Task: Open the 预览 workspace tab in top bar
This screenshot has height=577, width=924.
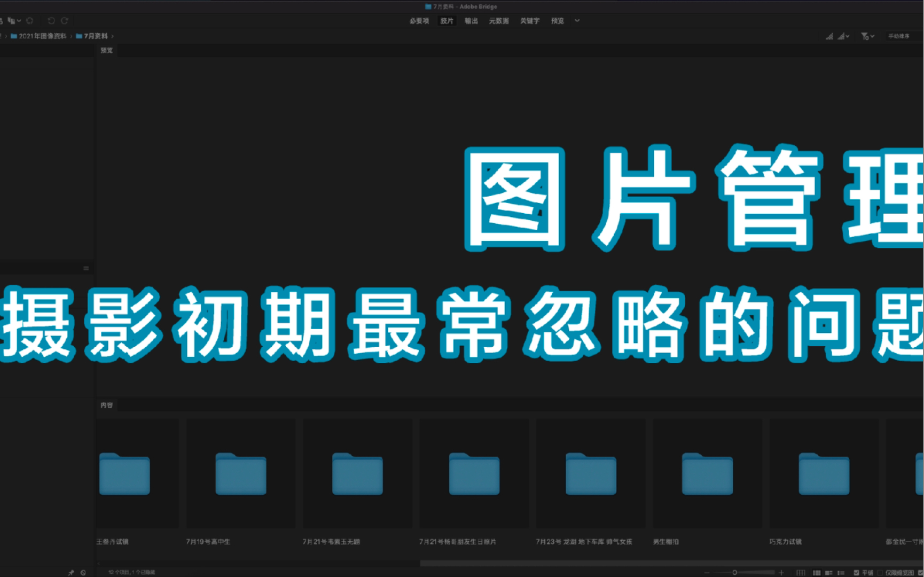Action: point(558,21)
